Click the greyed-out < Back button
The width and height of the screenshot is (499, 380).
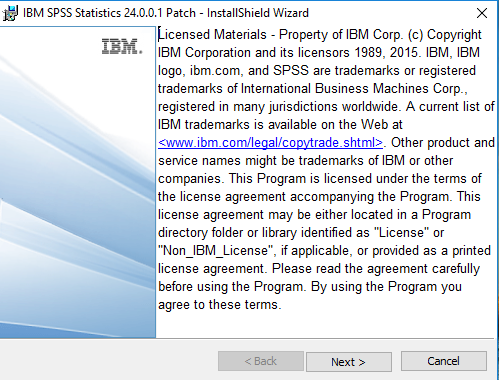tap(261, 361)
